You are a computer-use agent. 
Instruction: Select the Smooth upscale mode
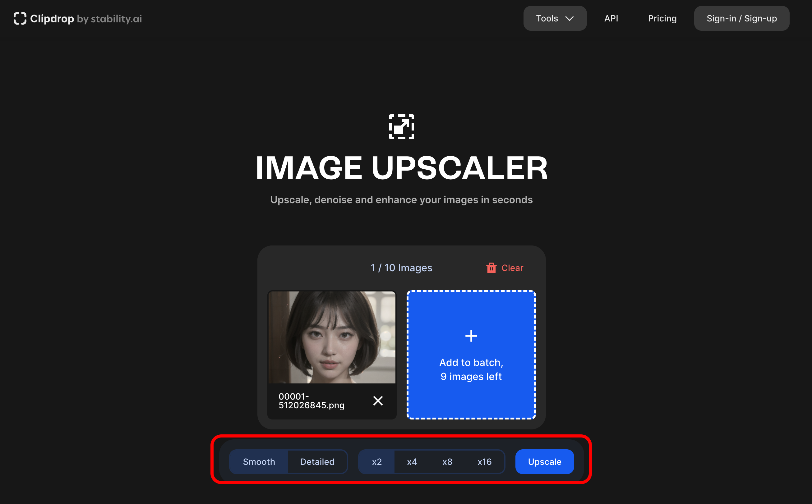(259, 462)
